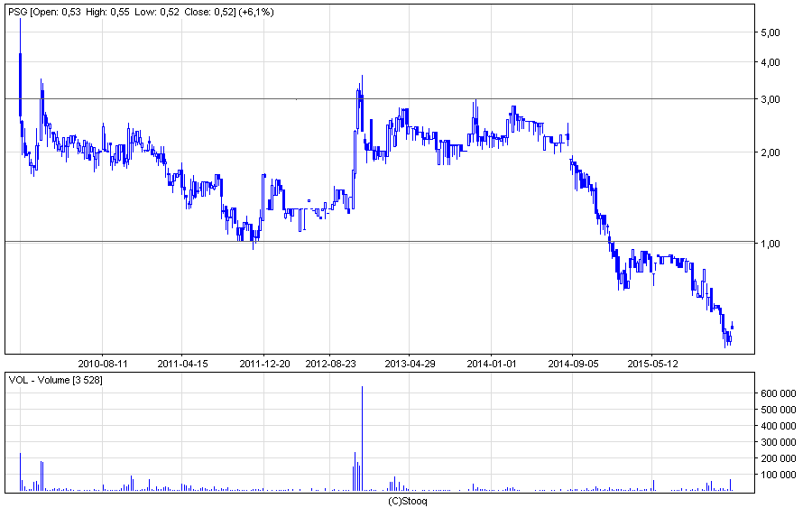Click the 500 000 volume axis label

point(778,410)
